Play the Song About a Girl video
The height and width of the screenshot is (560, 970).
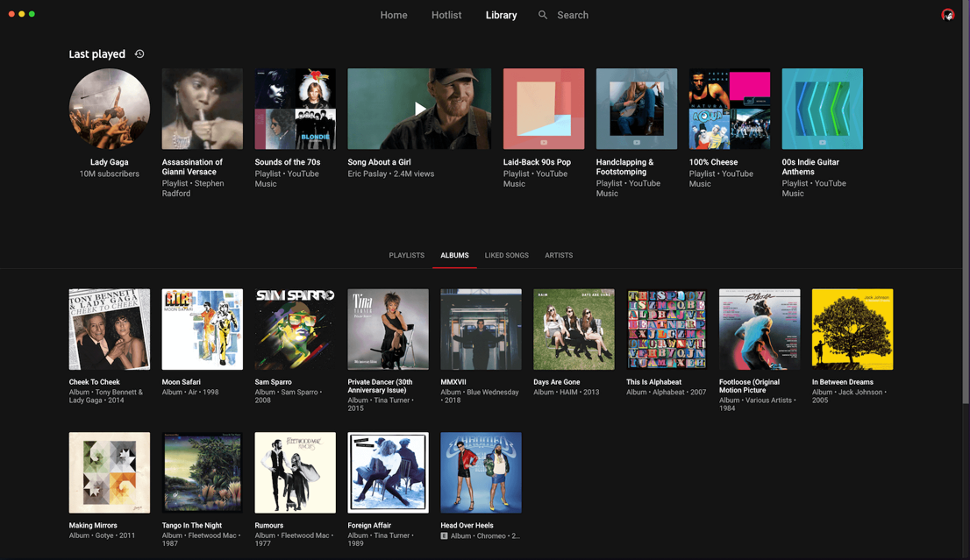(x=419, y=109)
